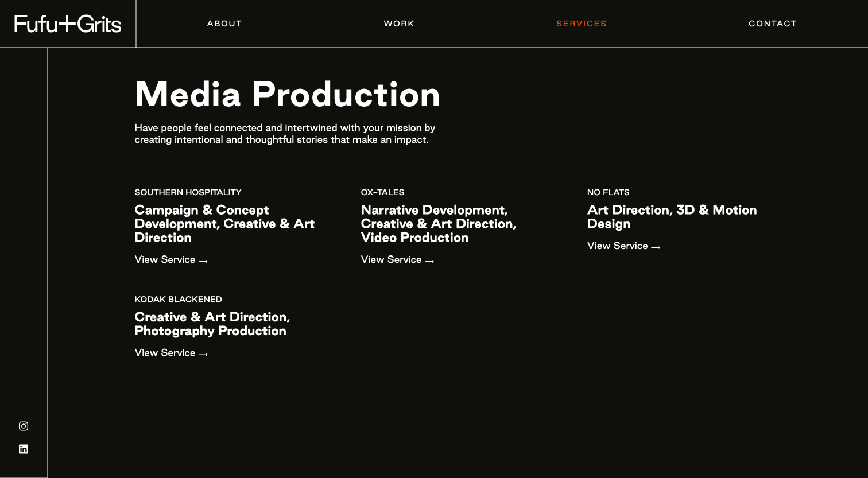The image size is (868, 478).
Task: Open the Campaign & Concept Development service title
Action: pyautogui.click(x=224, y=224)
